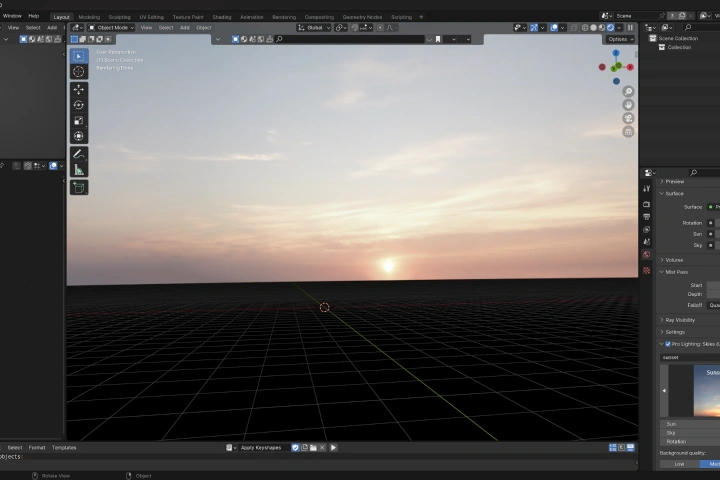720x480 pixels.
Task: Open the viewport shading options arrow
Action: coord(619,28)
